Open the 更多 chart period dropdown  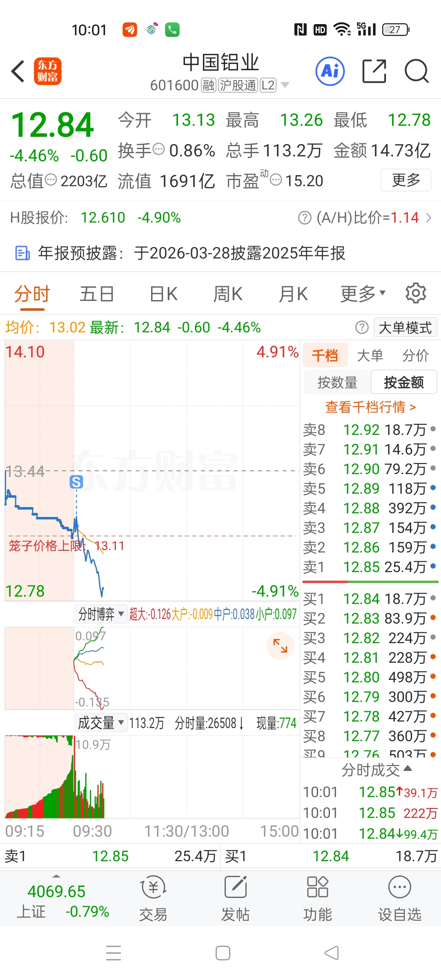[363, 294]
